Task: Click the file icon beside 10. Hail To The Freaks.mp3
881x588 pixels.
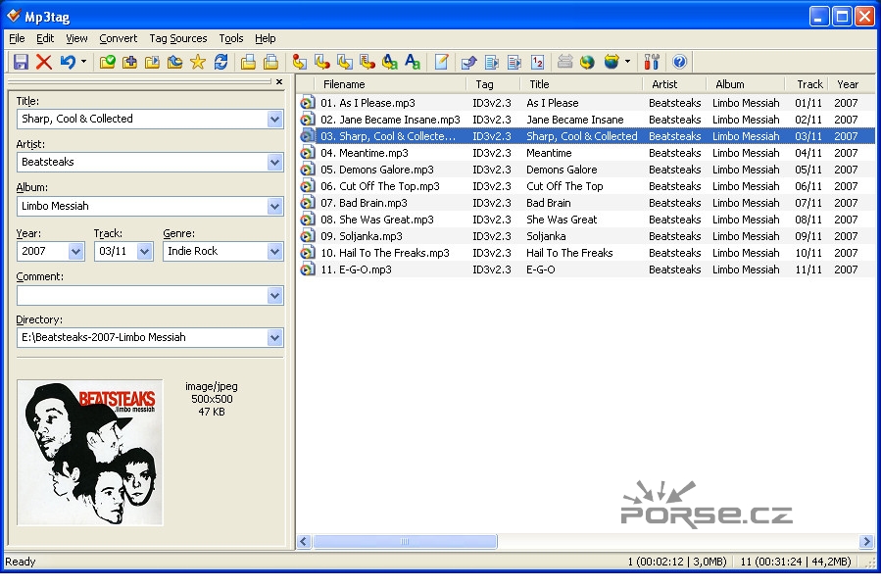Action: point(308,253)
